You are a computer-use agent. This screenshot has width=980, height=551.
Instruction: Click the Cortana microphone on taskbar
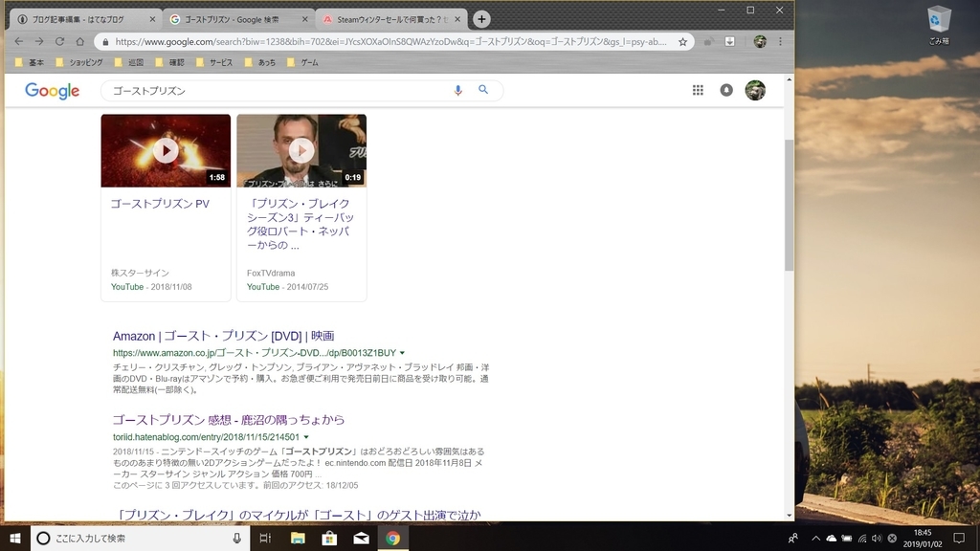point(237,538)
